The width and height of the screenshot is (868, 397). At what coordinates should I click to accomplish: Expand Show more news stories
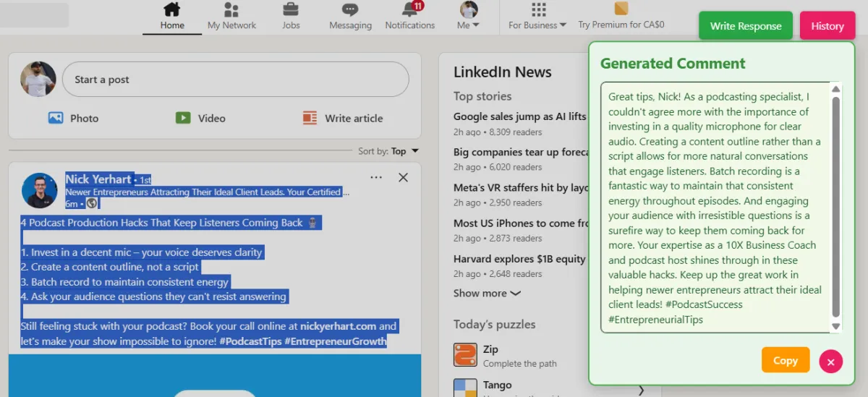487,293
